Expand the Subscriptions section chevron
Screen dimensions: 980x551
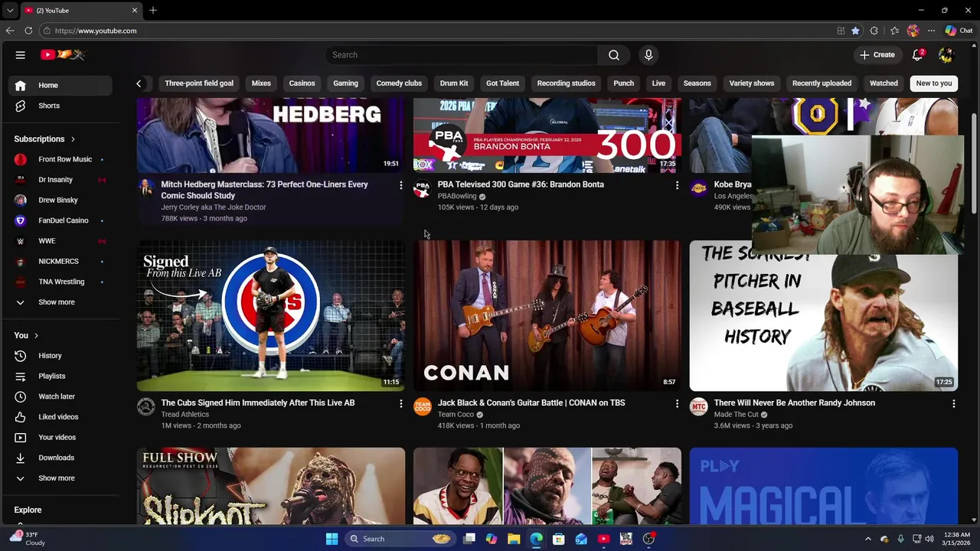point(73,139)
